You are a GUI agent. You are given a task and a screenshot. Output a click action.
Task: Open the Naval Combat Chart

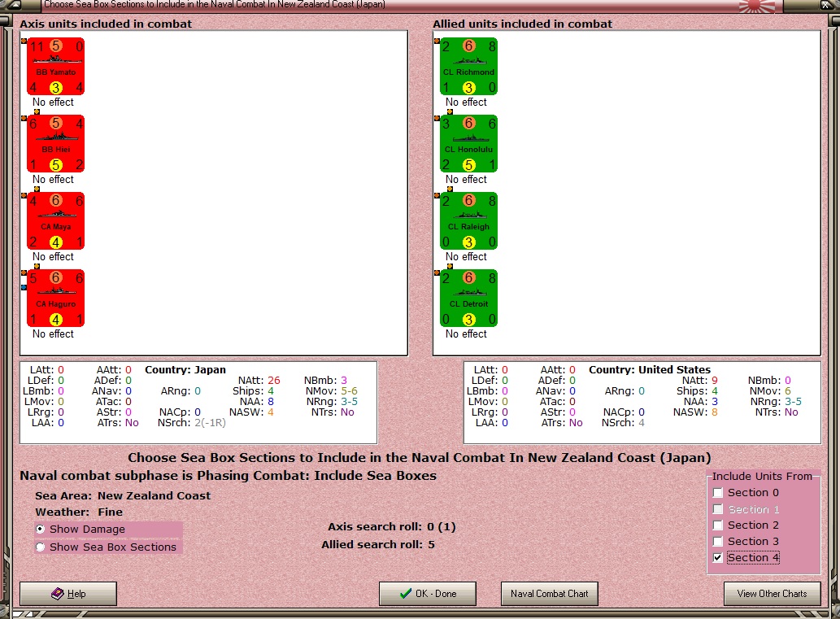549,594
